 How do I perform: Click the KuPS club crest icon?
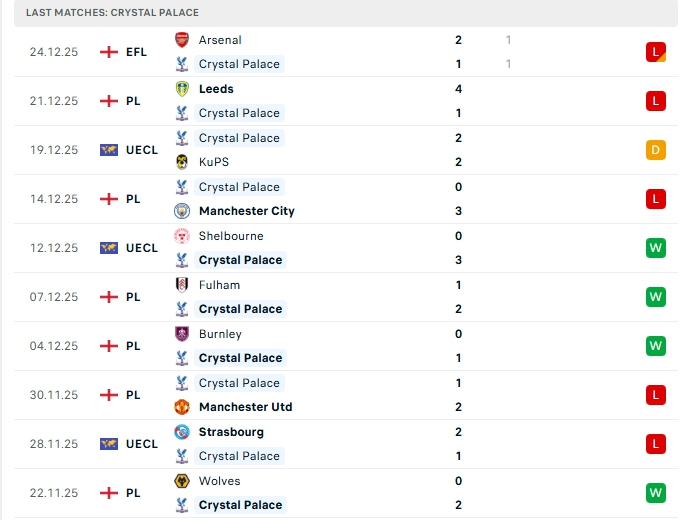point(181,162)
